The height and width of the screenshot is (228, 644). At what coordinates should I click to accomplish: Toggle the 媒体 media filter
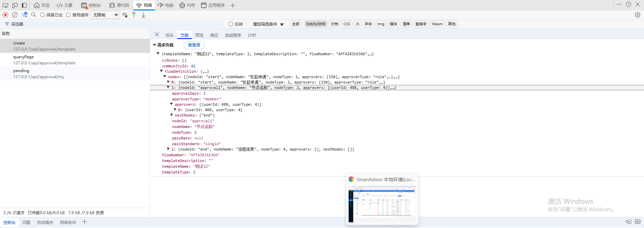[x=393, y=24]
